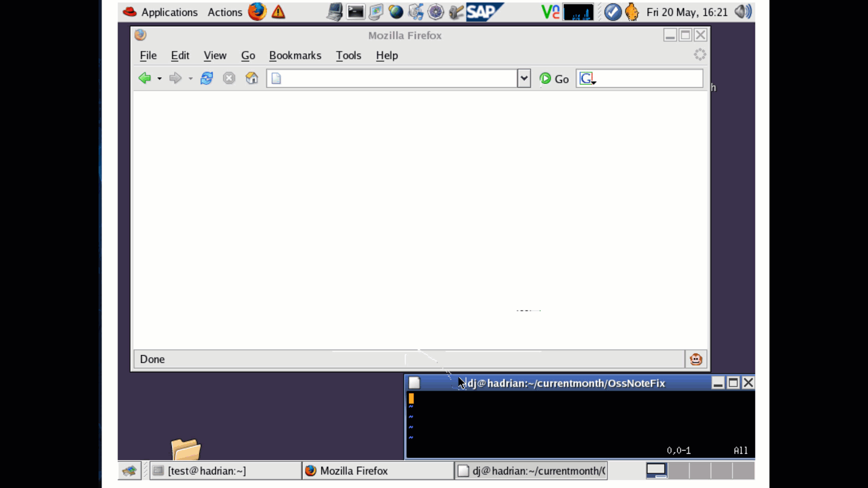
Task: Open the Bookmarks menu in Firefox
Action: point(295,56)
